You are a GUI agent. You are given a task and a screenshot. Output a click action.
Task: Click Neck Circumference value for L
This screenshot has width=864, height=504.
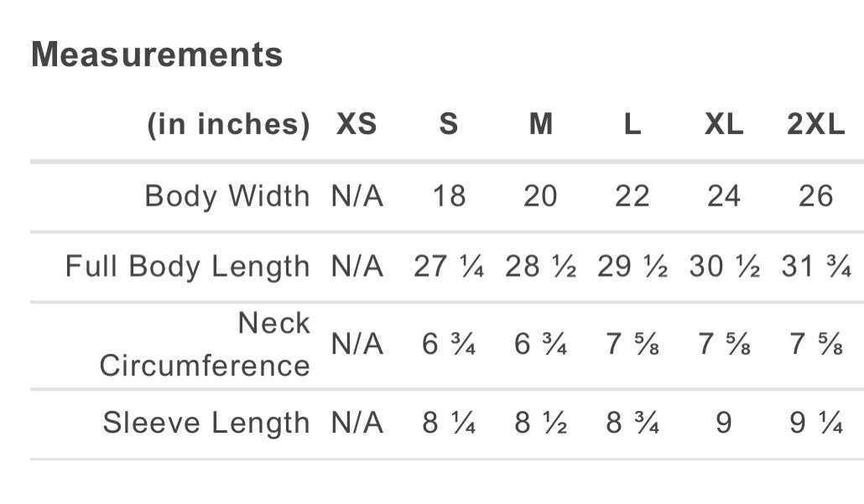[x=632, y=345]
